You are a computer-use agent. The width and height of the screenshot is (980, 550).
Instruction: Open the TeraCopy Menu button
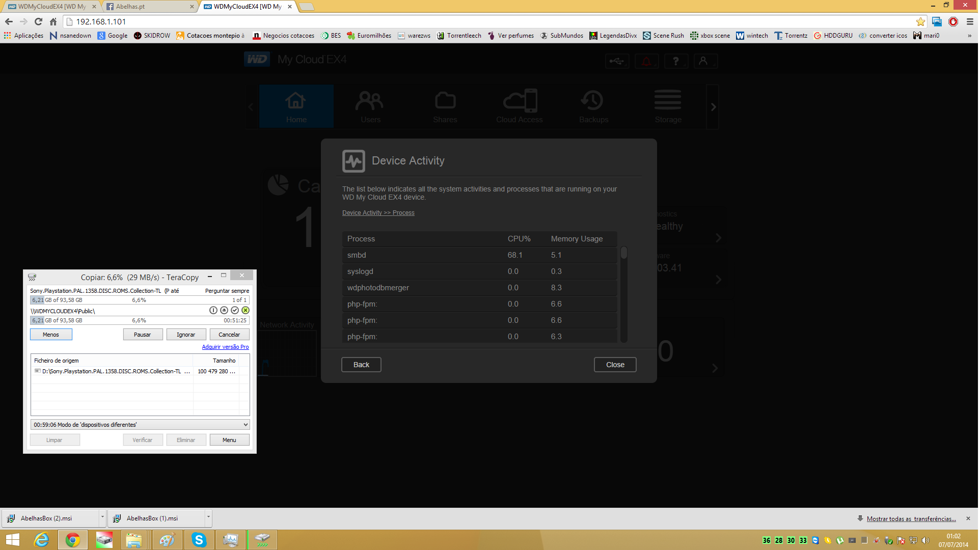click(x=229, y=440)
